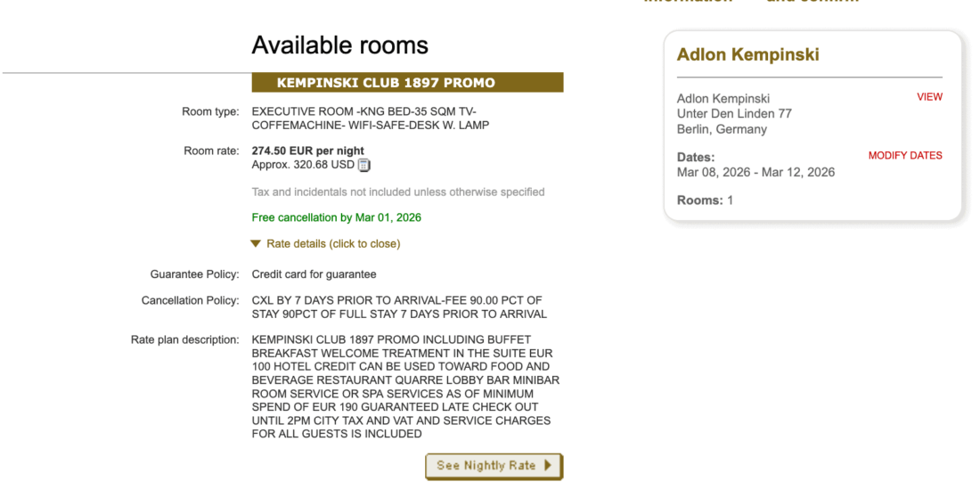Click the MODIFY DATES link

pyautogui.click(x=904, y=156)
